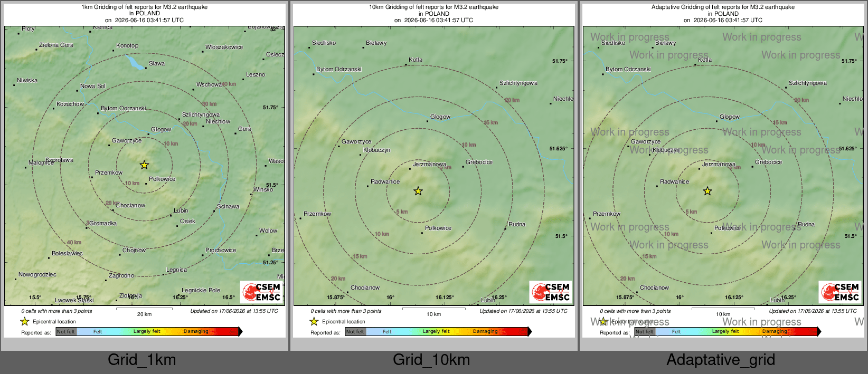This screenshot has height=374, width=868.
Task: Click the 'Largely felt' swatch in 10km legend
Action: point(436,331)
